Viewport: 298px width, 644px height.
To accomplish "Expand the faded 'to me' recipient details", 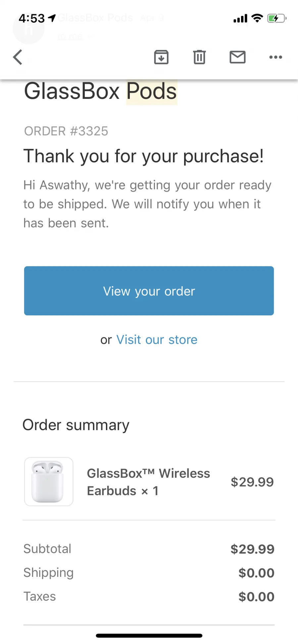I will click(x=74, y=36).
